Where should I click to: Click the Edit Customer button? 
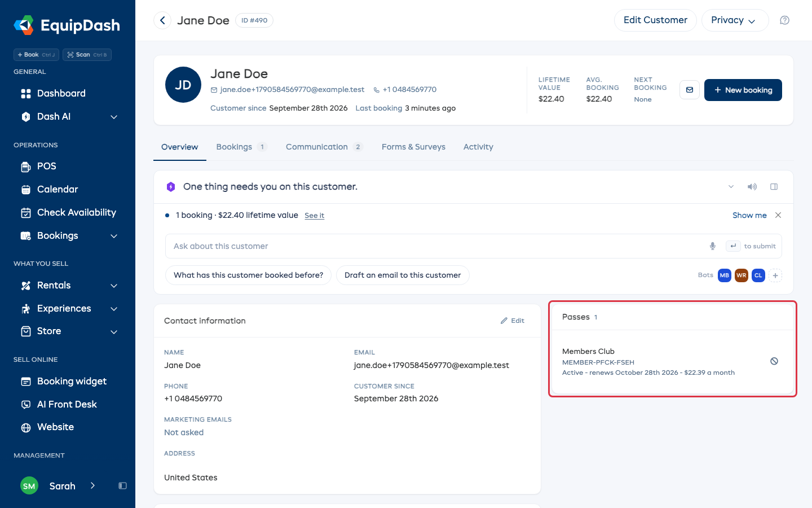655,20
